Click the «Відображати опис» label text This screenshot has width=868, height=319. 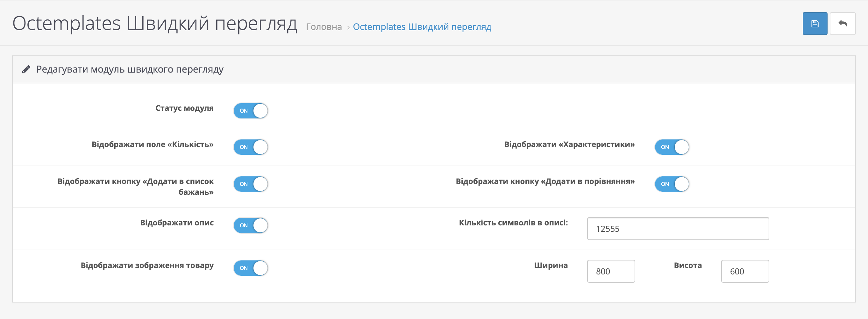pyautogui.click(x=177, y=223)
